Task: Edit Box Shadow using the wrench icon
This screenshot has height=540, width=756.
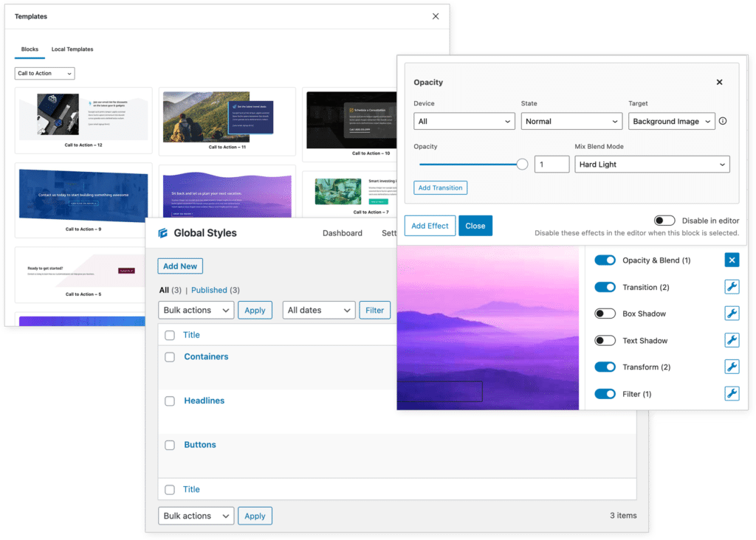Action: coord(732,313)
